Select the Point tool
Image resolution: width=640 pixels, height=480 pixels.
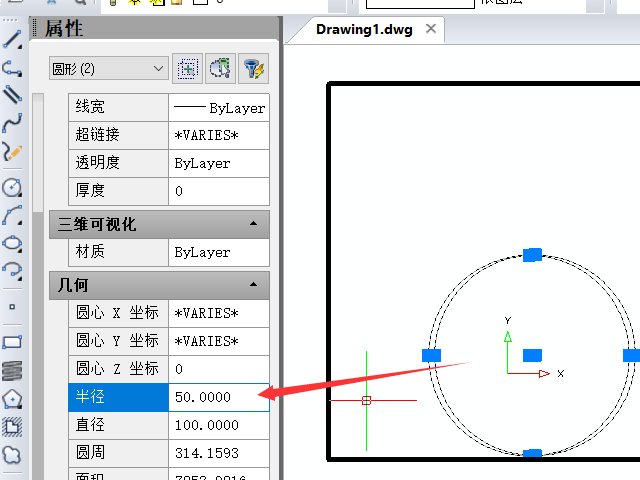point(12,307)
